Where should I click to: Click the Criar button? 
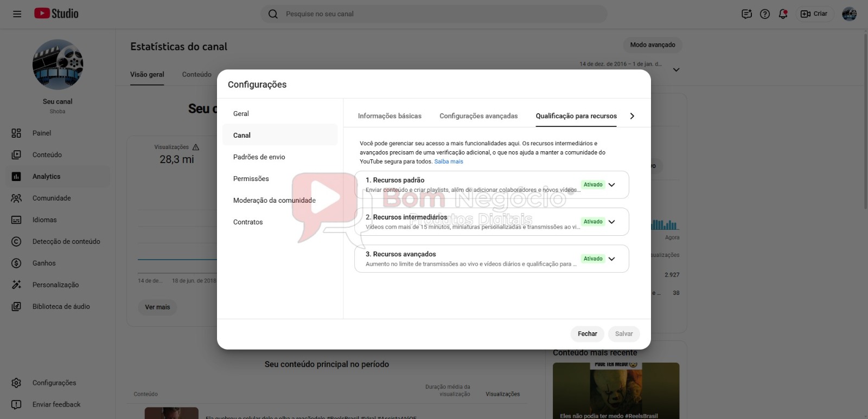[x=814, y=14]
